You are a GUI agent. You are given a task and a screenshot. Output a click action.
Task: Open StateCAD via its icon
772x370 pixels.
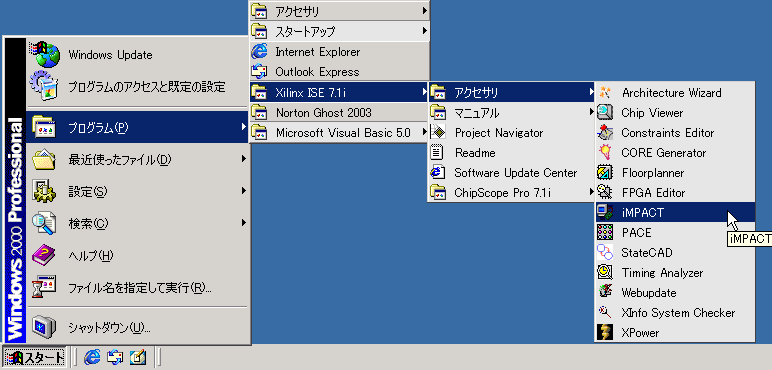point(605,252)
